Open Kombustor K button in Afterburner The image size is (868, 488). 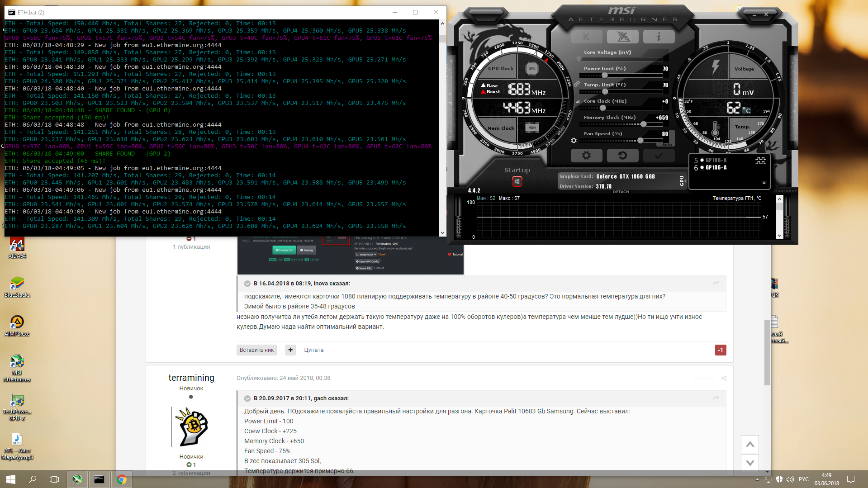pos(586,37)
